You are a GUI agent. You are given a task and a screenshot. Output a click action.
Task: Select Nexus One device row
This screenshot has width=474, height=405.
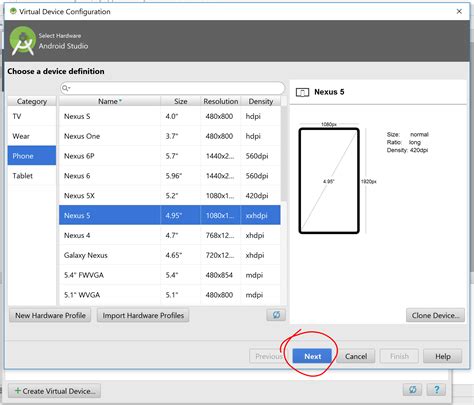click(170, 136)
